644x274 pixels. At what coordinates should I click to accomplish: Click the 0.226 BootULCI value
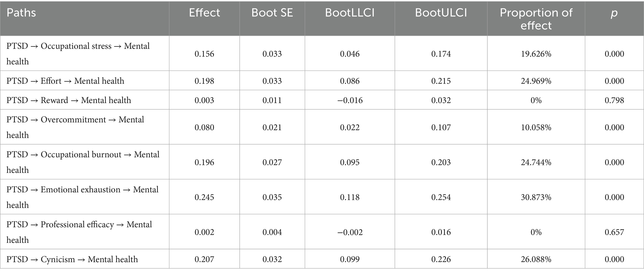pos(441,259)
